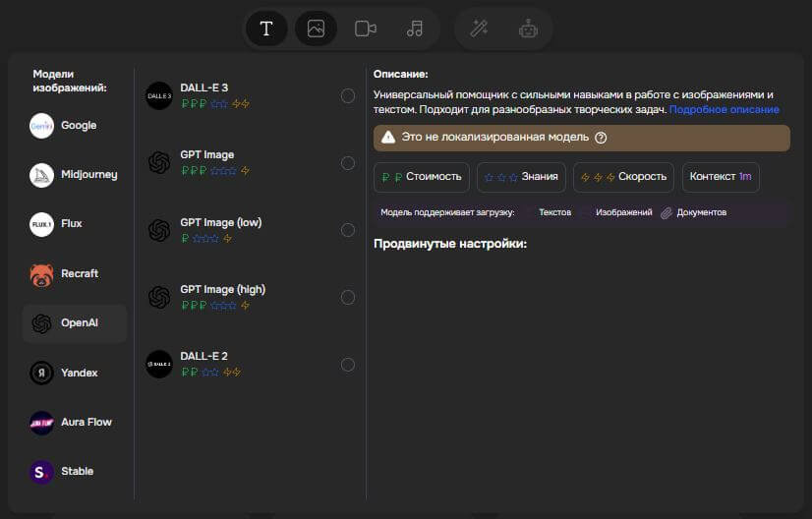Screen dimensions: 812x519
Task: Select the DALL-E 3 radio button
Action: pyautogui.click(x=348, y=95)
